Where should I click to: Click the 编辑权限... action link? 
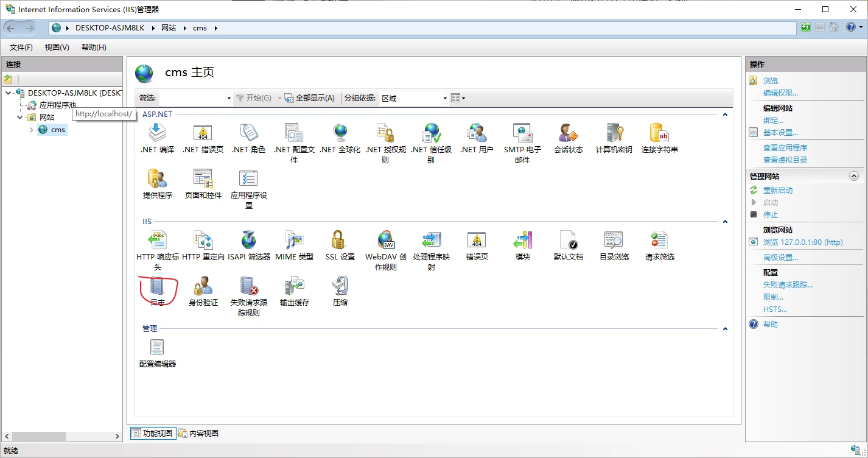point(780,93)
